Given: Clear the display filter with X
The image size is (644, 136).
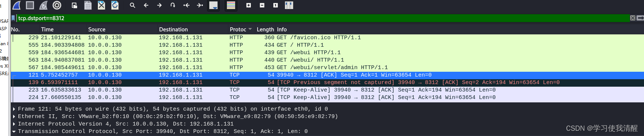Looking at the screenshot, I should [x=633, y=18].
